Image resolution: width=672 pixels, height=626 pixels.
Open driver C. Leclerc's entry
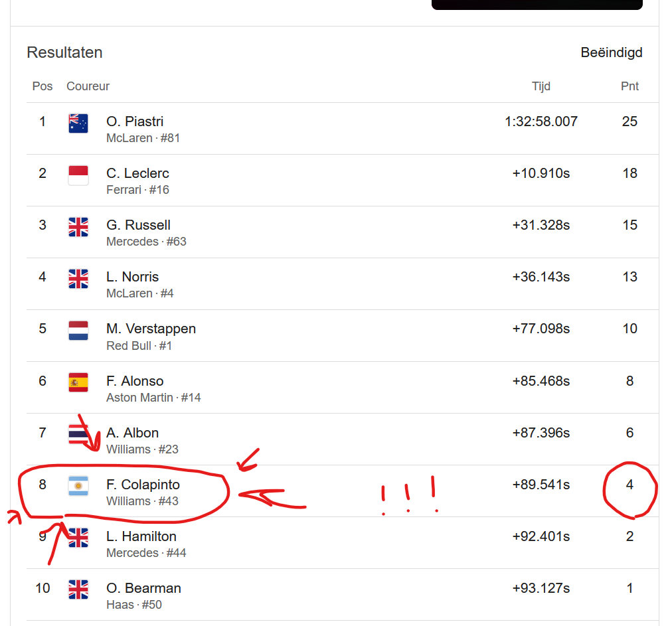point(137,173)
